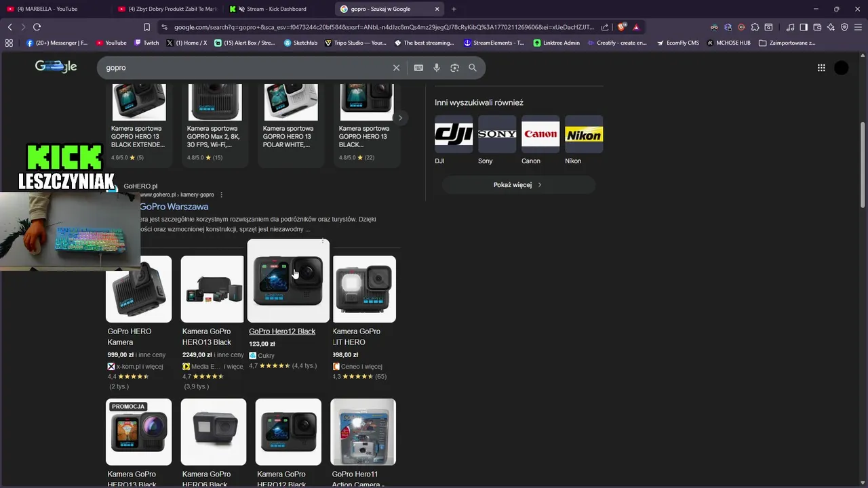Go to Google homepage via logo
Screen dimensions: 868x488
tap(56, 66)
